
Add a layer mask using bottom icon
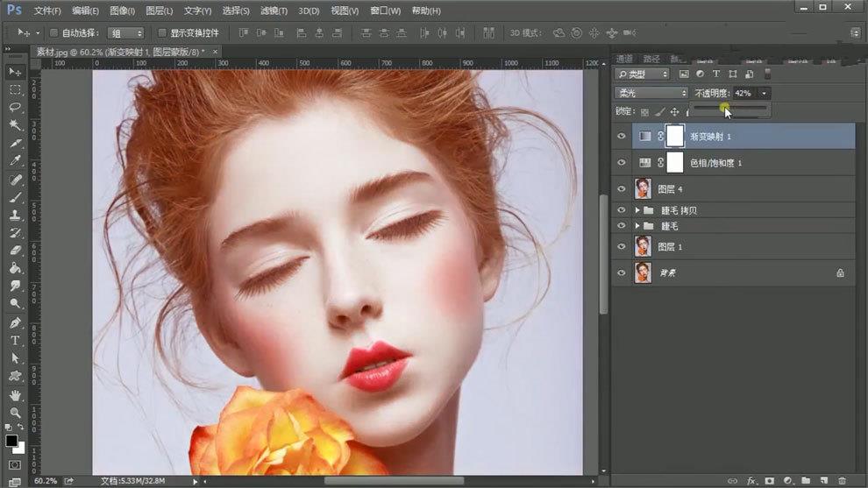(769, 481)
